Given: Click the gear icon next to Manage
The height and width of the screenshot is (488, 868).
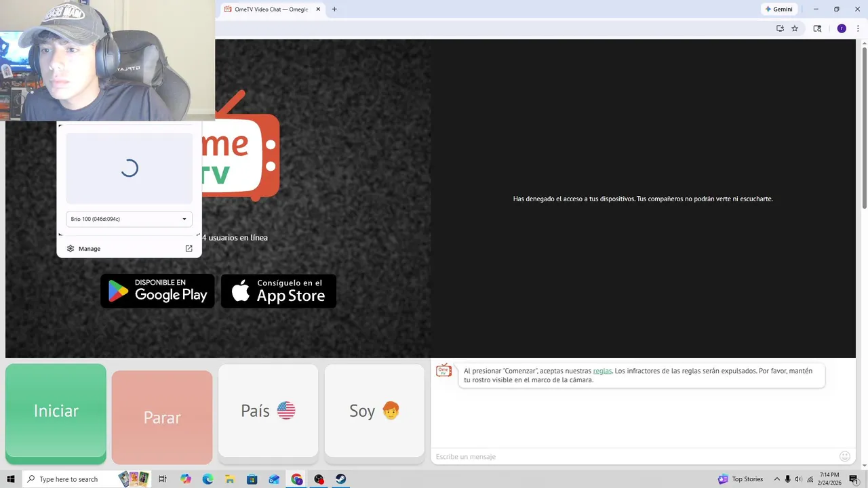Looking at the screenshot, I should point(71,249).
